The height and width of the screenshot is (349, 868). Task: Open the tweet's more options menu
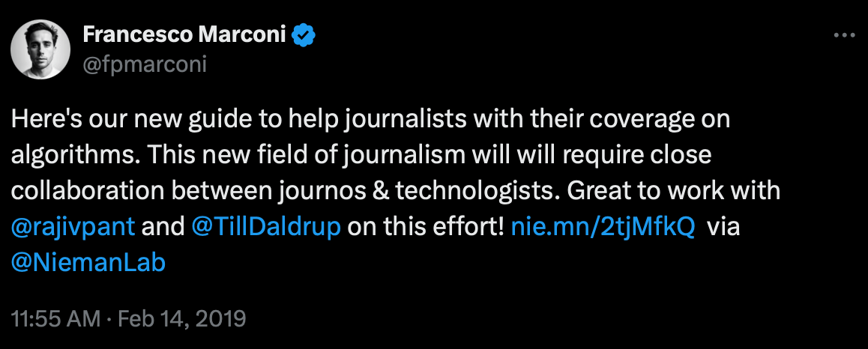844,35
